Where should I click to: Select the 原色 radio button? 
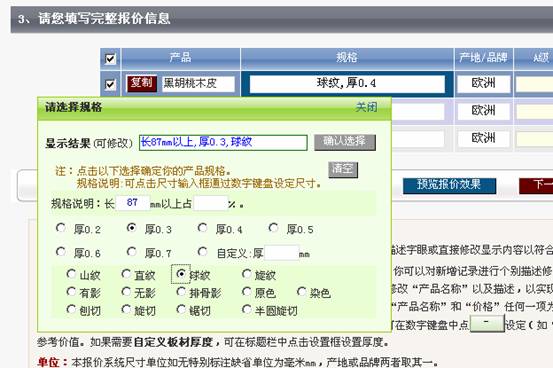(x=247, y=291)
